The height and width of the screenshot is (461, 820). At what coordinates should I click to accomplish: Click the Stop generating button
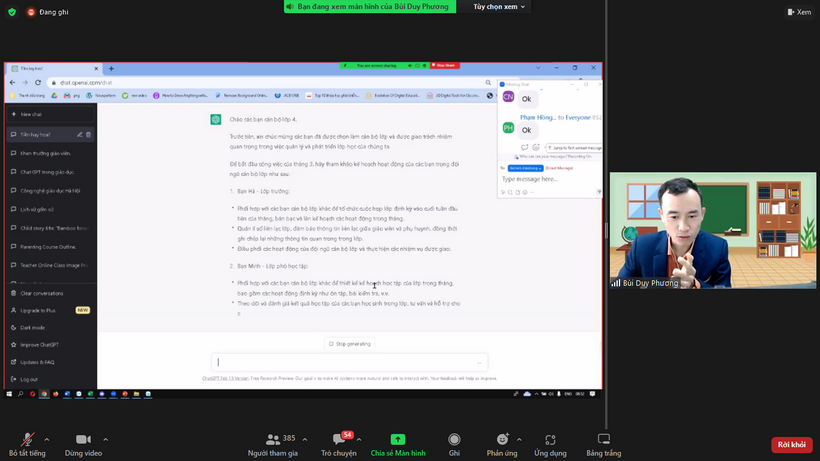[350, 344]
